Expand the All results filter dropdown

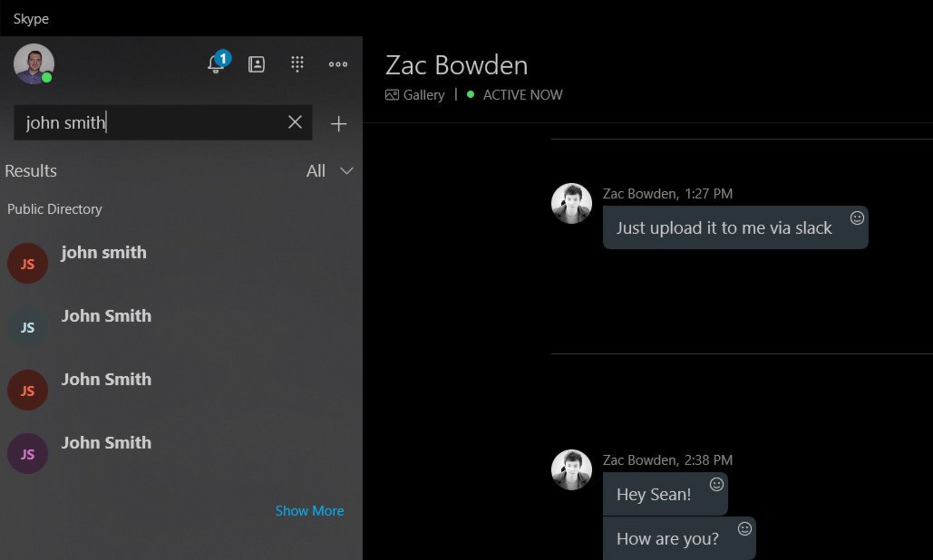[x=329, y=171]
